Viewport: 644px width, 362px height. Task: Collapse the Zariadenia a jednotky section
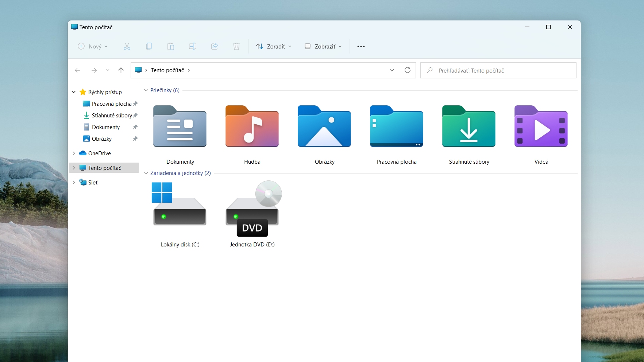146,173
